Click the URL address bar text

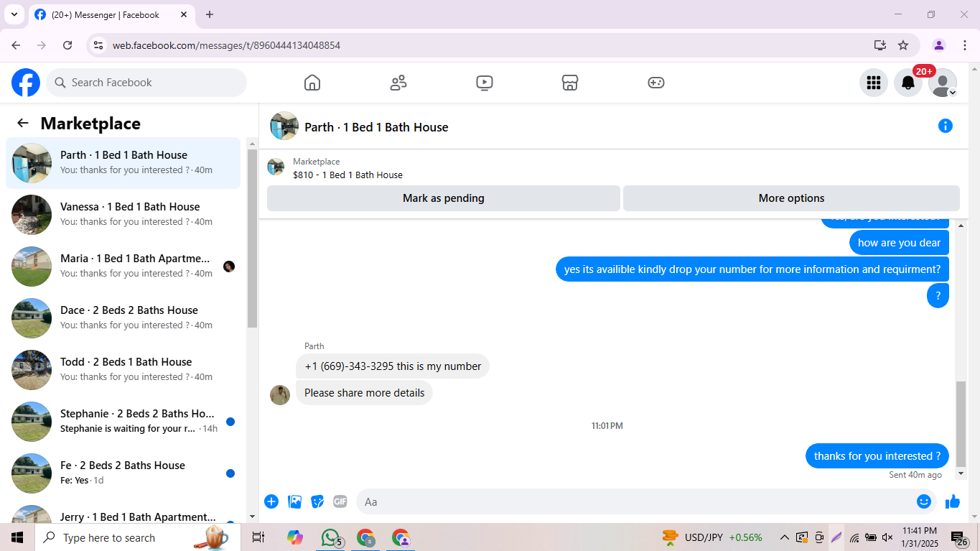(x=226, y=45)
